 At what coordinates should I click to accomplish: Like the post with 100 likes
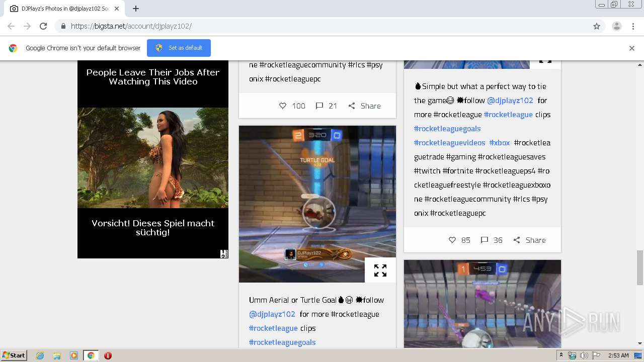point(283,106)
